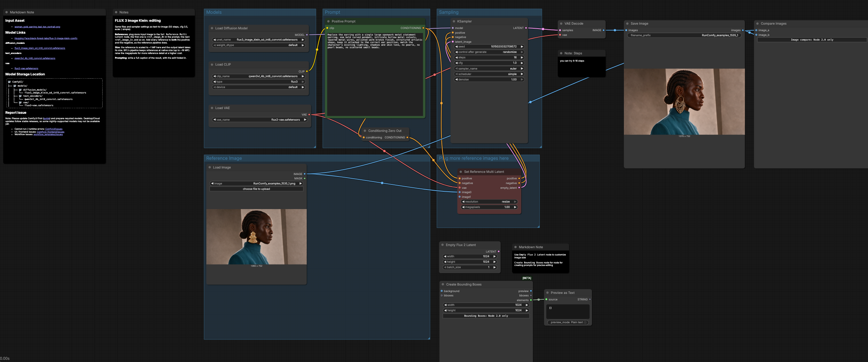Open the workflow_templates/issues link
Image resolution: width=868 pixels, height=362 pixels.
pos(48,134)
